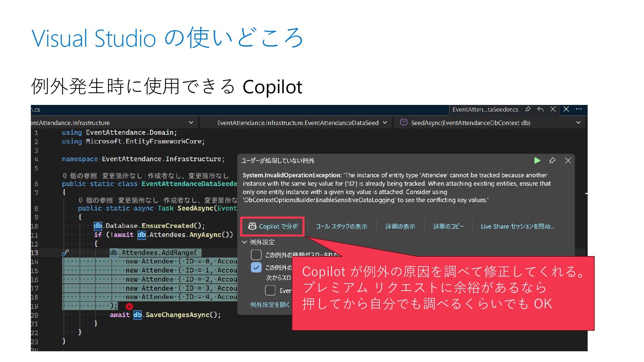Click the pin icon on EventAtten...taSeeder.cs tab
Screen dimensions: 644x362
pos(528,109)
